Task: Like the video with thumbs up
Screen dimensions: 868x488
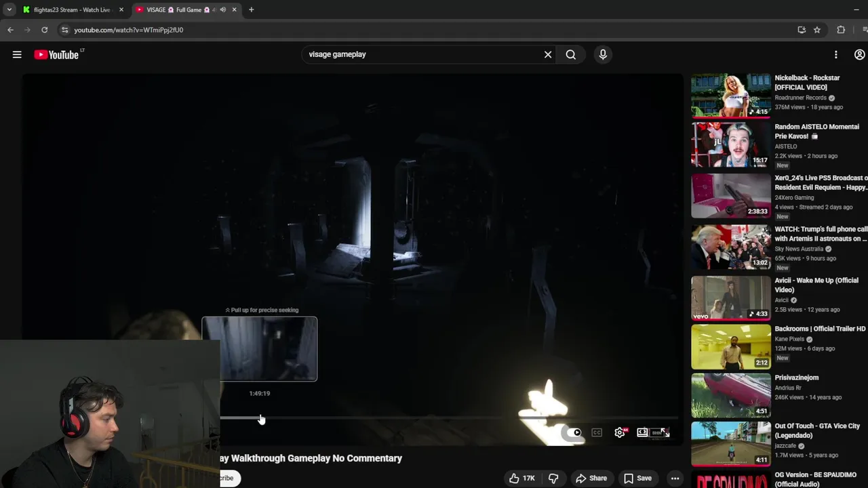Action: [x=514, y=479]
